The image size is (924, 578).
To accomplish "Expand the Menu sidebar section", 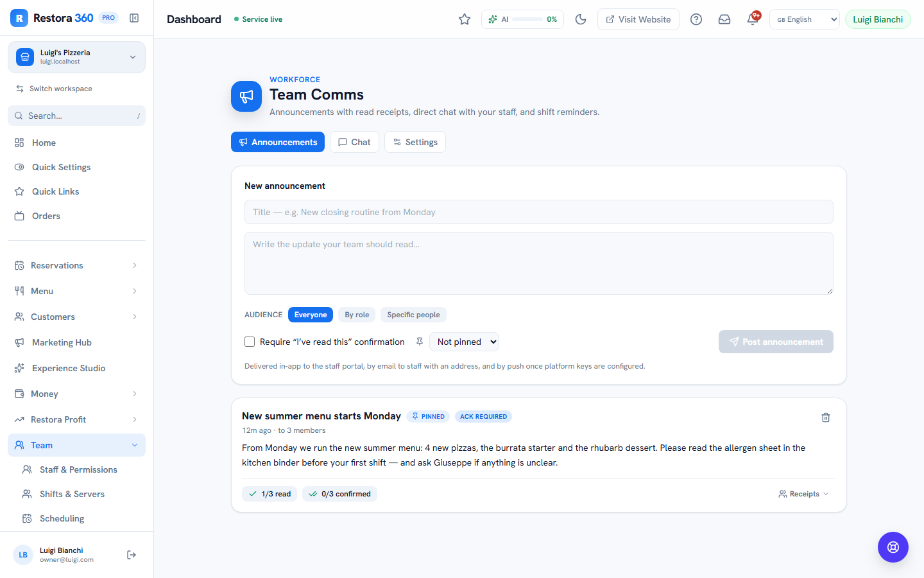I will [x=76, y=291].
